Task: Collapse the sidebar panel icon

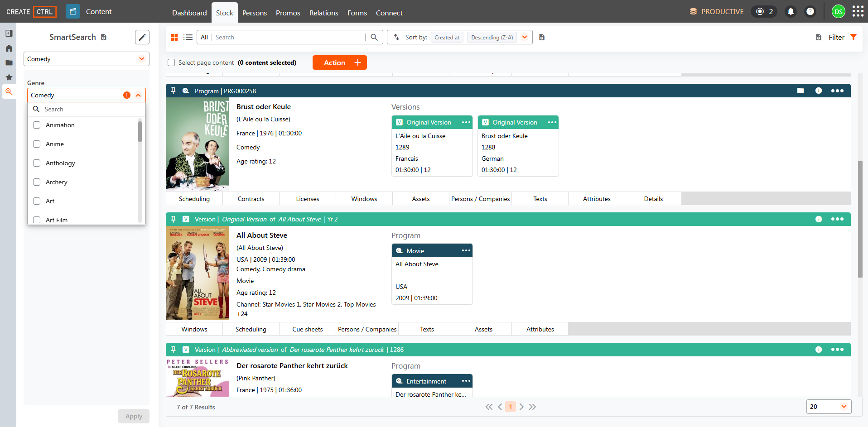Action: (x=9, y=33)
